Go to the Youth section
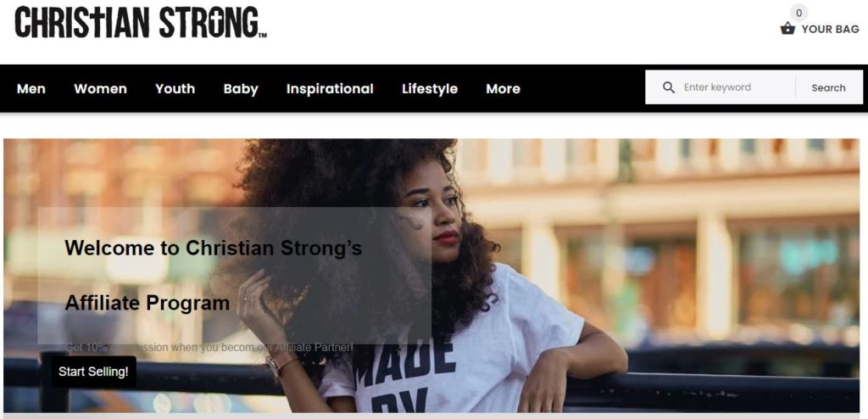This screenshot has height=419, width=868. coord(175,89)
